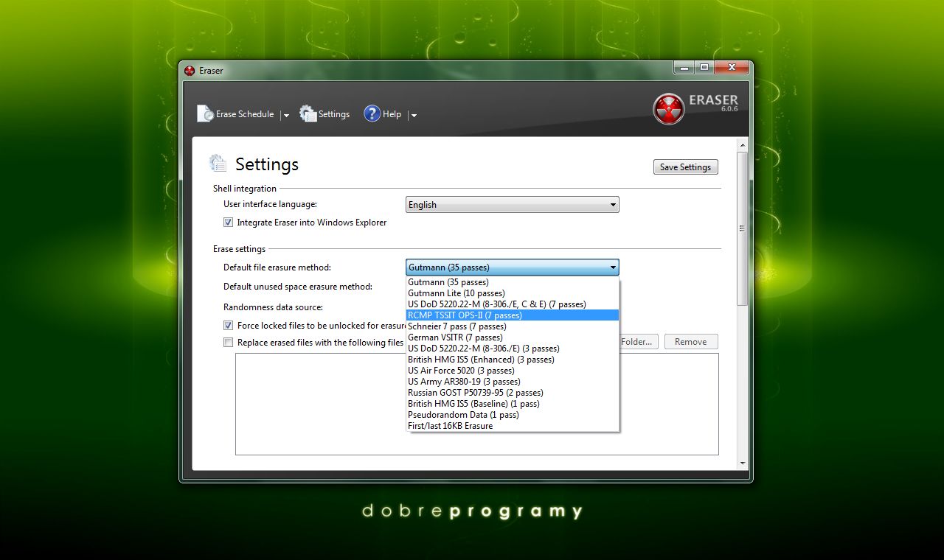Choose Russian GOST P50739-95 (2 passes)
The image size is (944, 560).
[x=513, y=393]
